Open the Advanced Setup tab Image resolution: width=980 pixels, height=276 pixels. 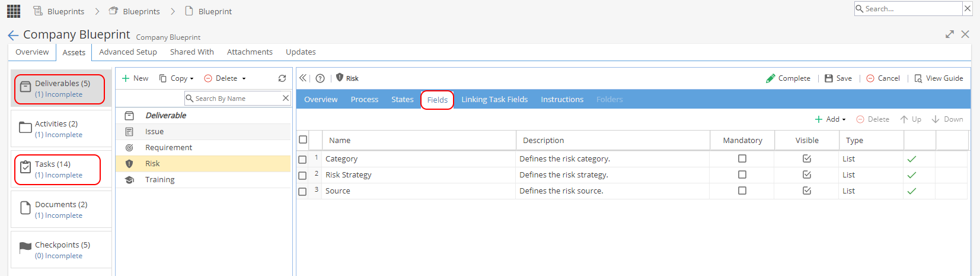pos(128,52)
